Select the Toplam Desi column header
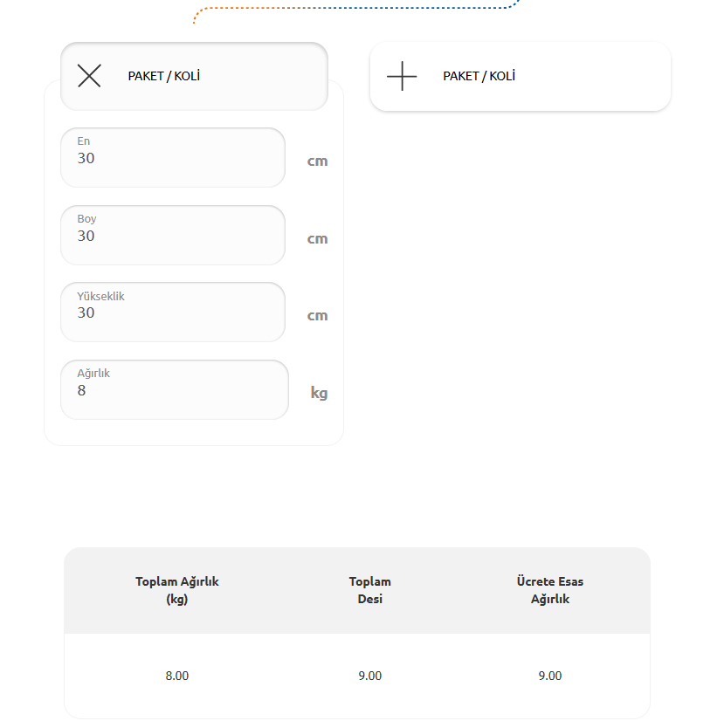The width and height of the screenshot is (724, 728). [370, 590]
